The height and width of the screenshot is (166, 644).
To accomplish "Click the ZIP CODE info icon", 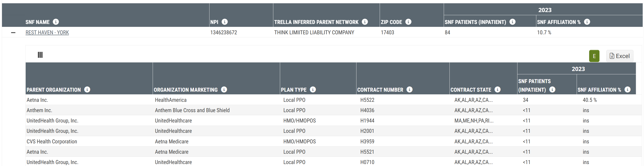I will coord(408,22).
